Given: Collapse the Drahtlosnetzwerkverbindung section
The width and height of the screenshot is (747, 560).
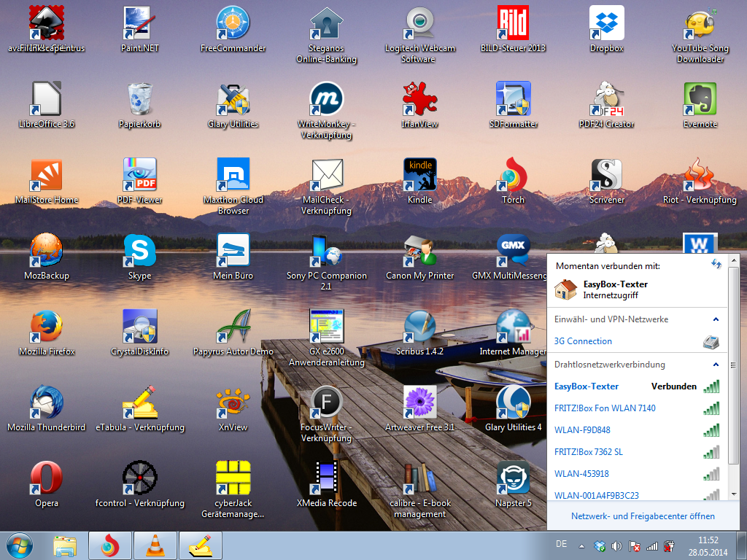Looking at the screenshot, I should [x=718, y=365].
